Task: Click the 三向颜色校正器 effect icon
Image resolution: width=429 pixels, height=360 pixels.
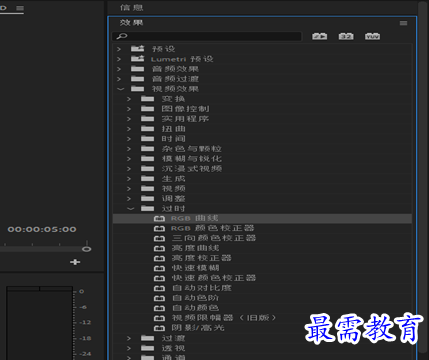Action: click(159, 239)
